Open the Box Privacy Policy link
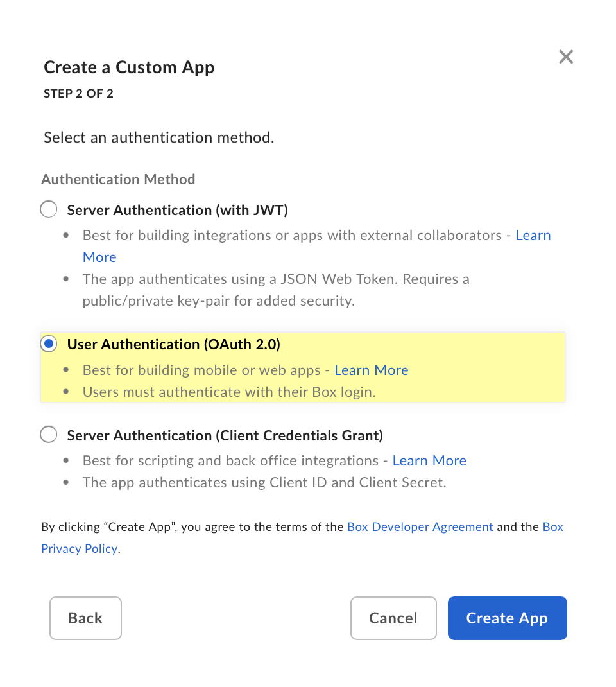The height and width of the screenshot is (687, 616). tap(79, 549)
